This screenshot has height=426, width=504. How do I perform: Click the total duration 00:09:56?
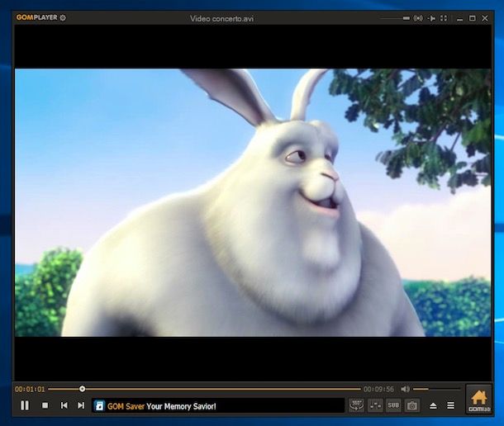(378, 389)
